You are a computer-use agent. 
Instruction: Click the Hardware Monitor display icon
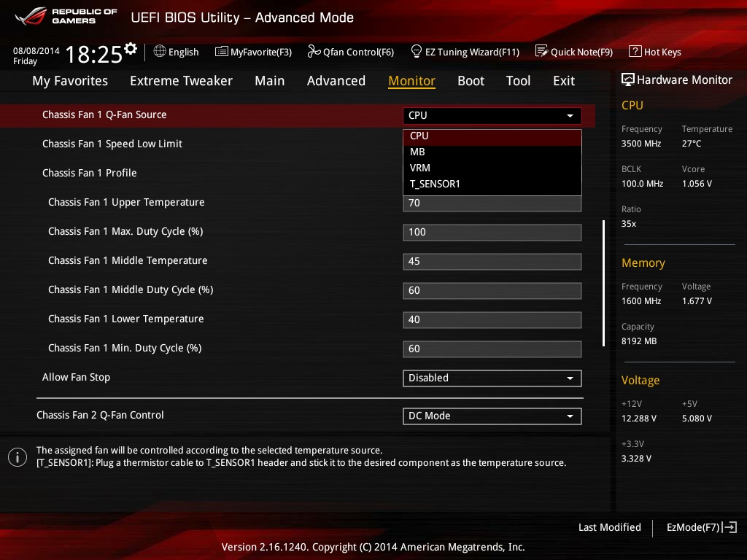[628, 79]
